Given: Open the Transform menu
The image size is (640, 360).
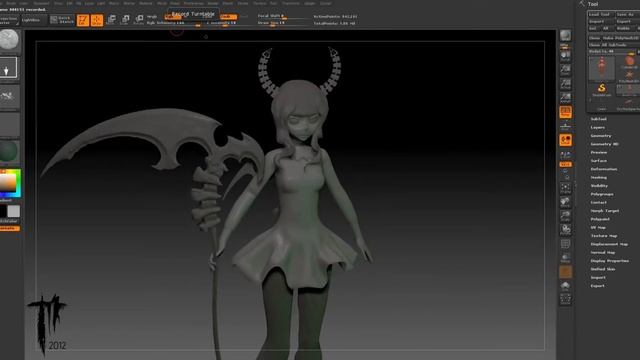Looking at the screenshot, I should tap(291, 3).
